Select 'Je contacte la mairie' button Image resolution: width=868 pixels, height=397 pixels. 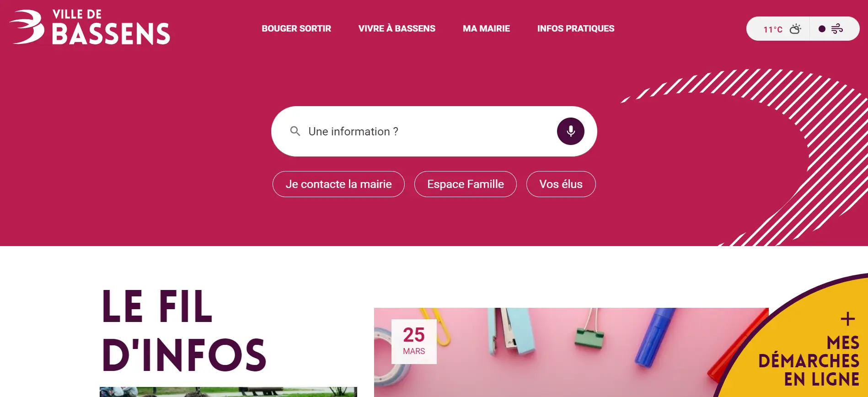(x=338, y=184)
